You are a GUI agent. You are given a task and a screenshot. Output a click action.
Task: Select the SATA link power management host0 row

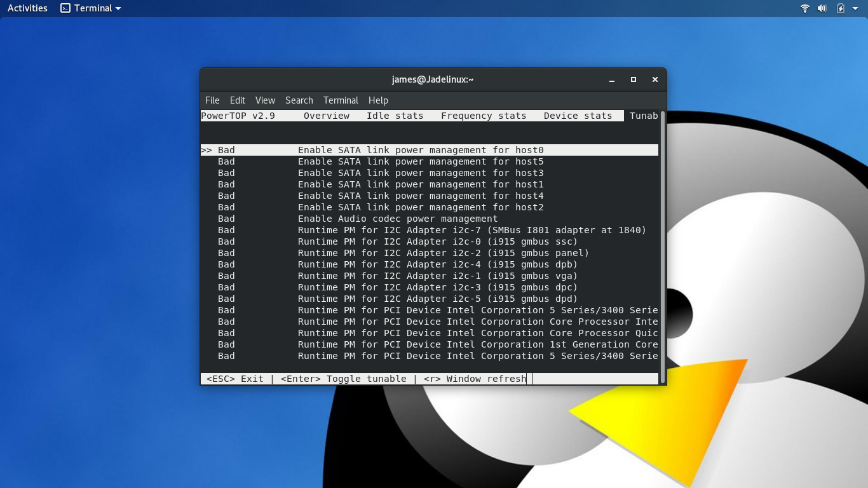421,150
